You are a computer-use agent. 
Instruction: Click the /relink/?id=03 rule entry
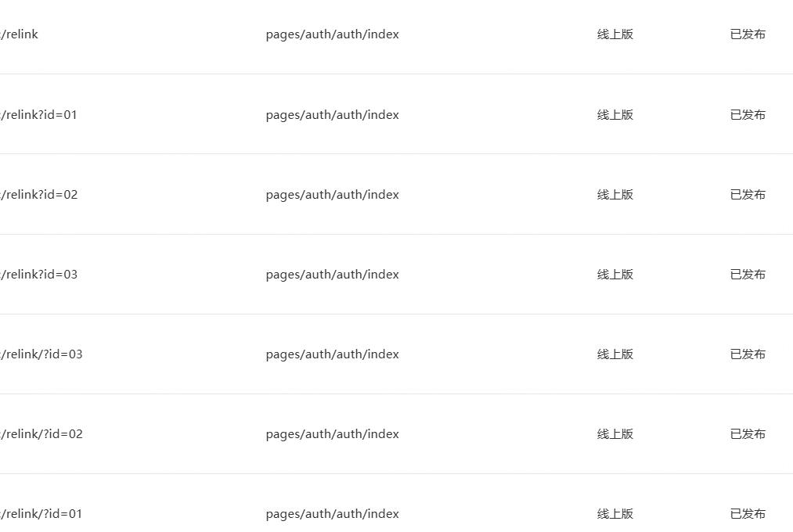[x=41, y=354]
